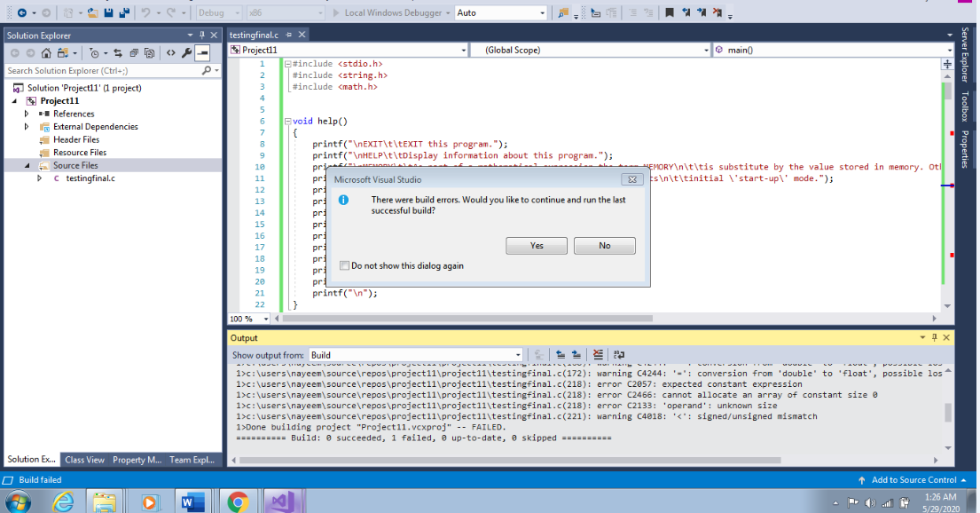Go to next message in Output

point(576,355)
